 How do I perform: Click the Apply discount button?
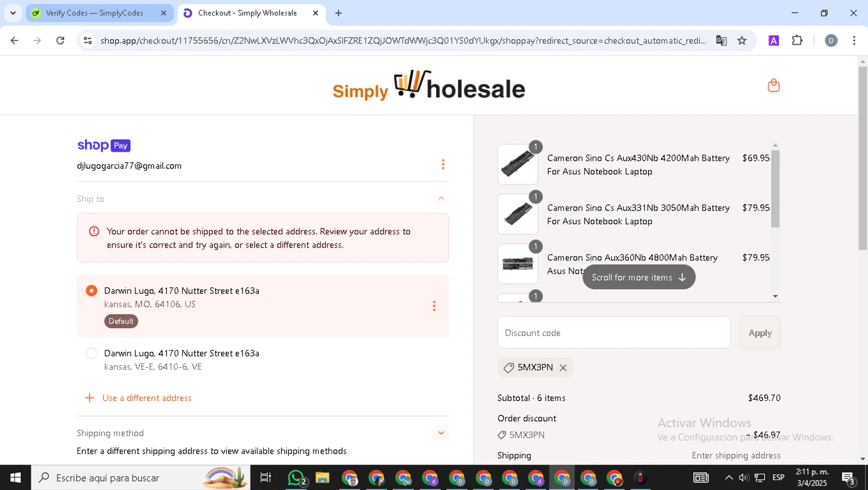click(760, 333)
